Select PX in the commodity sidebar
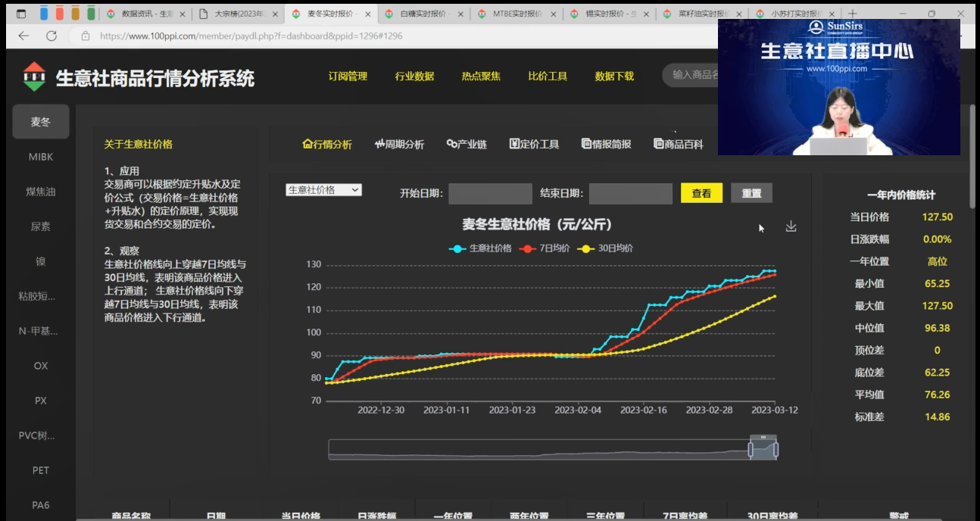 coord(41,401)
